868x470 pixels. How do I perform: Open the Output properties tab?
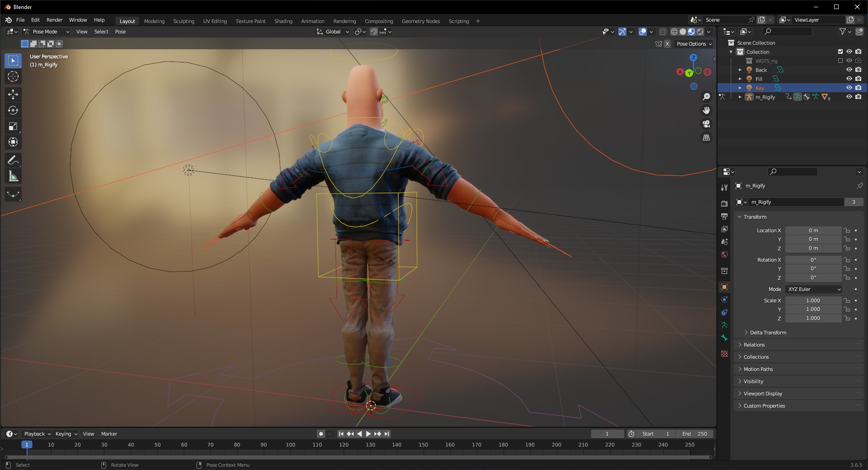(724, 216)
